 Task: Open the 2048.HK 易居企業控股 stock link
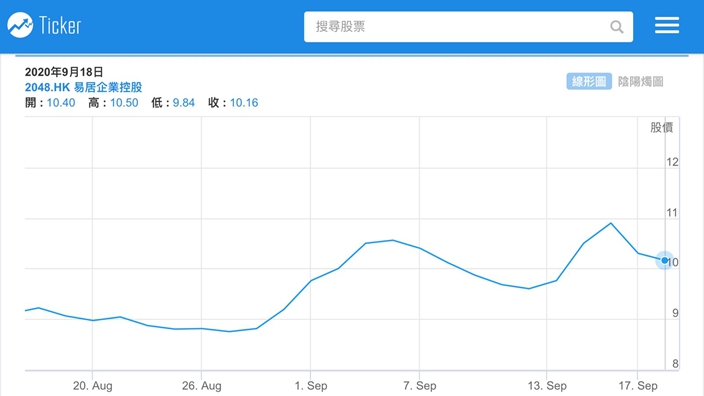coord(84,87)
